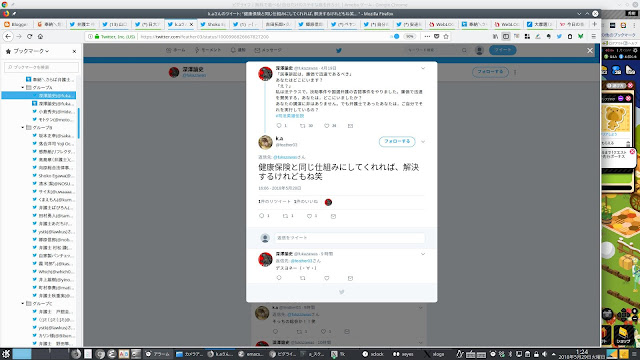Close the active k.a browser tab
The height and width of the screenshot is (360, 640).
point(191,24)
